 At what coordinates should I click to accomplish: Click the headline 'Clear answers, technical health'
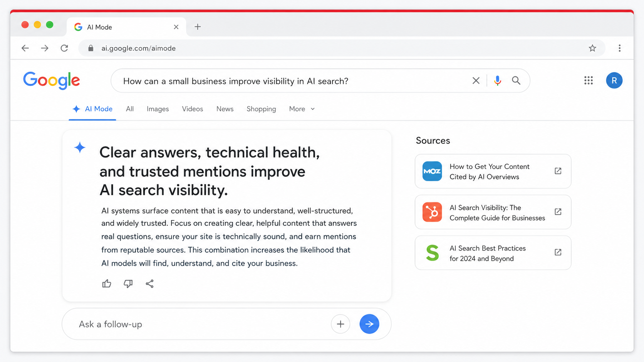(210, 171)
